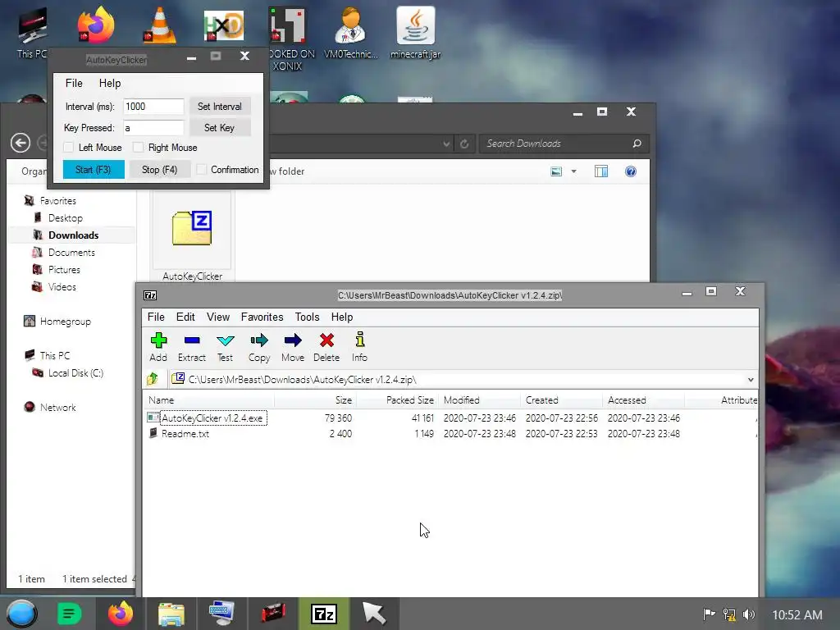Open the File menu in AutoKeyClicker
This screenshot has height=630, width=840.
[x=74, y=83]
